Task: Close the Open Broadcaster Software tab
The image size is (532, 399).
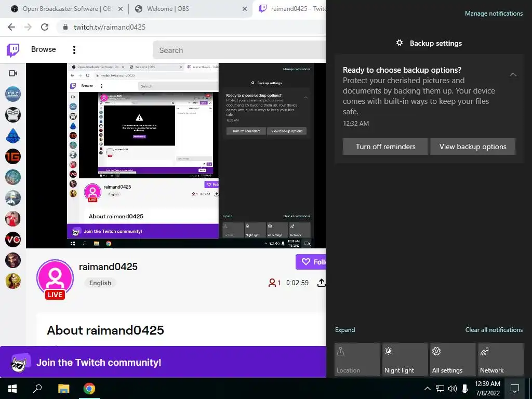Action: point(120,9)
